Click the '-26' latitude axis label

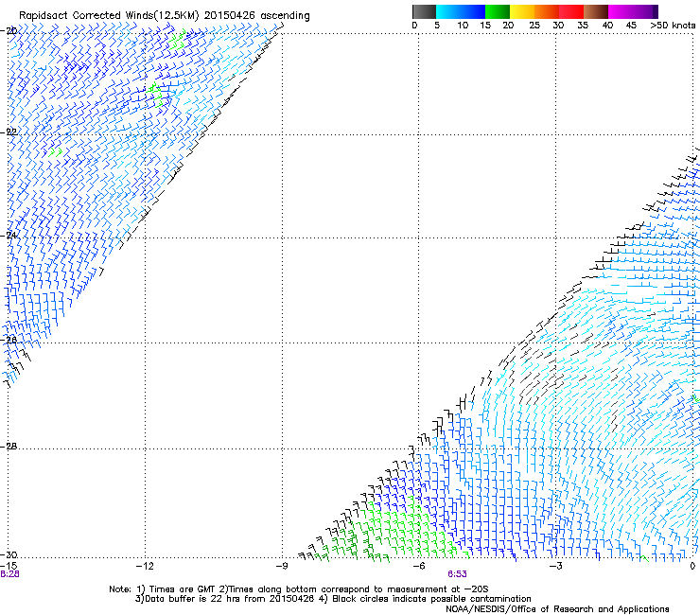tap(9, 341)
